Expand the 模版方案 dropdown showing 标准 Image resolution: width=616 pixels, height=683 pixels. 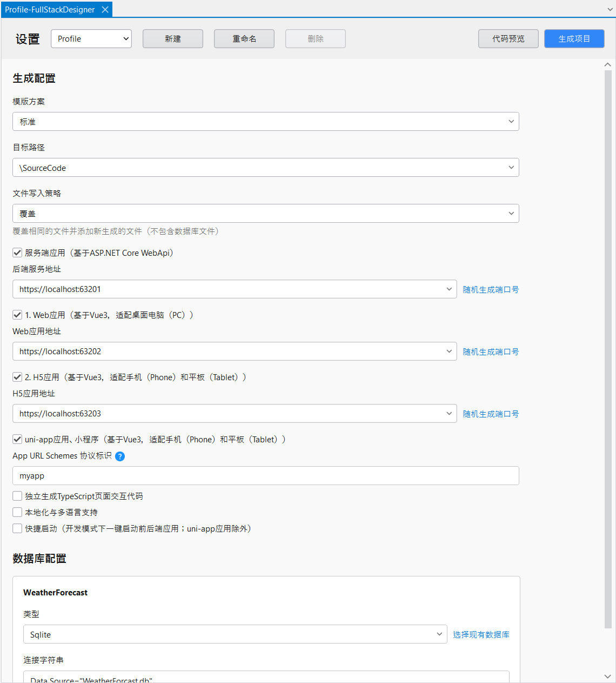pyautogui.click(x=265, y=122)
